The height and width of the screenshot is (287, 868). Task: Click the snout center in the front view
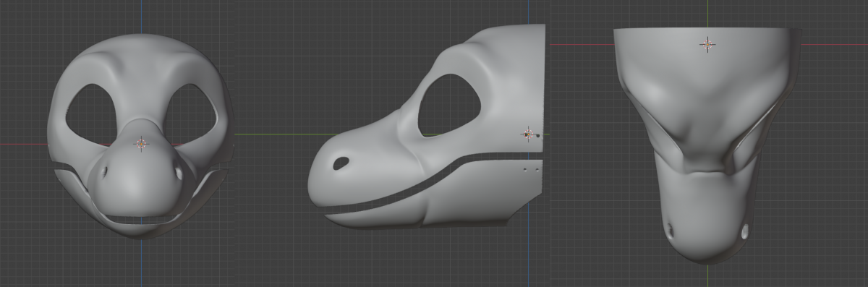[141, 181]
